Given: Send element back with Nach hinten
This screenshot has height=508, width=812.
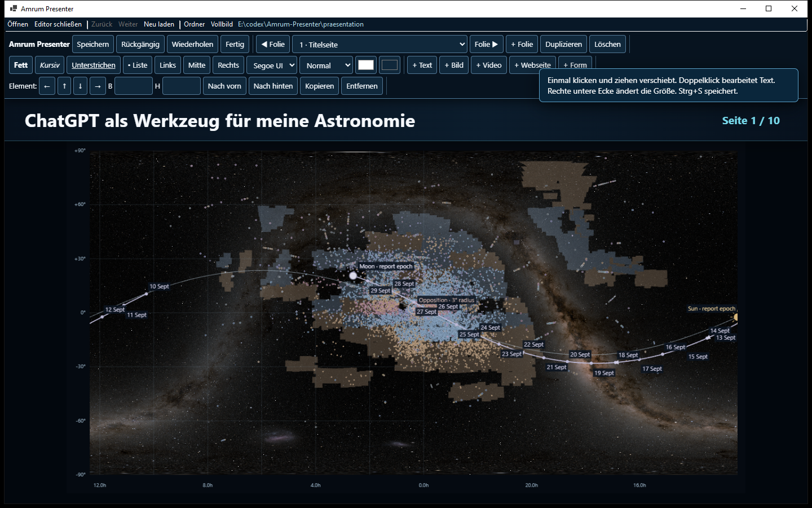Looking at the screenshot, I should pos(273,86).
